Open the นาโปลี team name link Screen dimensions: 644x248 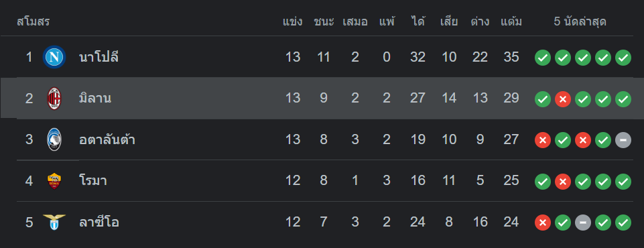99,57
